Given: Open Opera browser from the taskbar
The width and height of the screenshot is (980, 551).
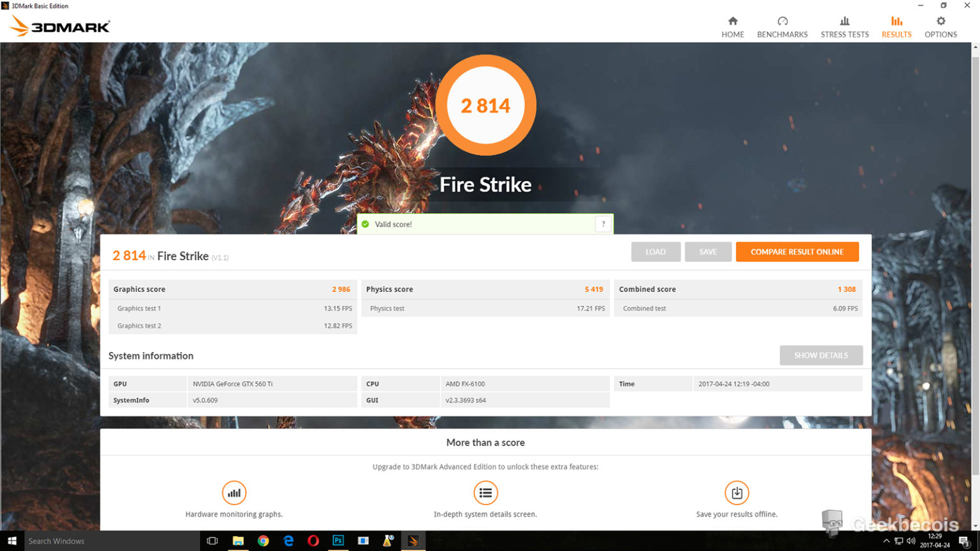Looking at the screenshot, I should [313, 541].
